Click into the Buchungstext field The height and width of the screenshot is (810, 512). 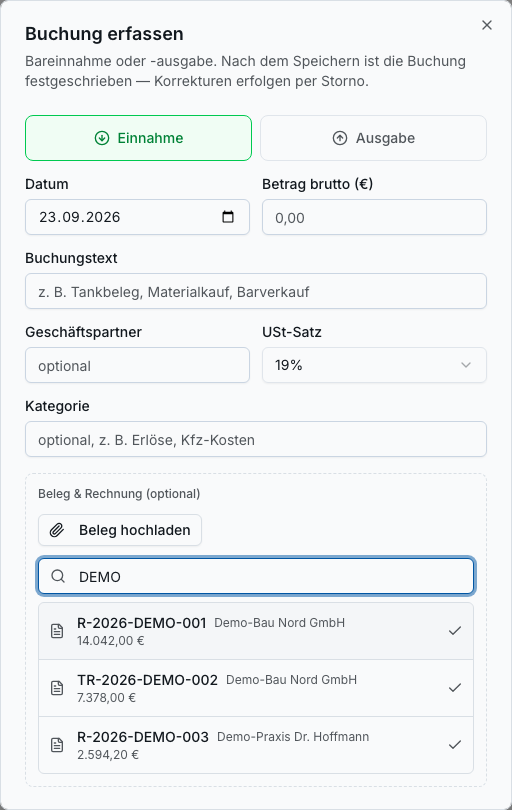tap(256, 291)
